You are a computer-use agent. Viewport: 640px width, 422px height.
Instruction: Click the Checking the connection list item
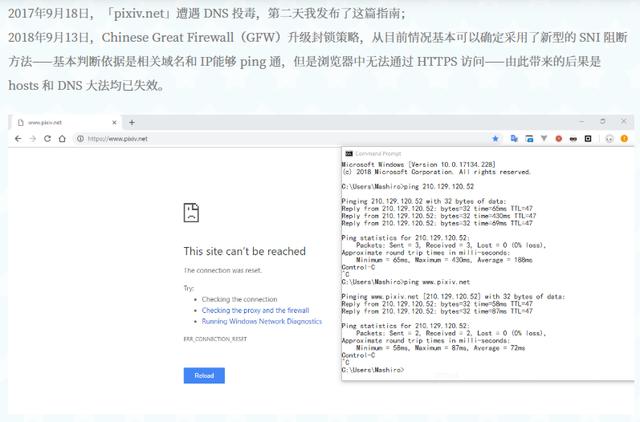pos(239,299)
